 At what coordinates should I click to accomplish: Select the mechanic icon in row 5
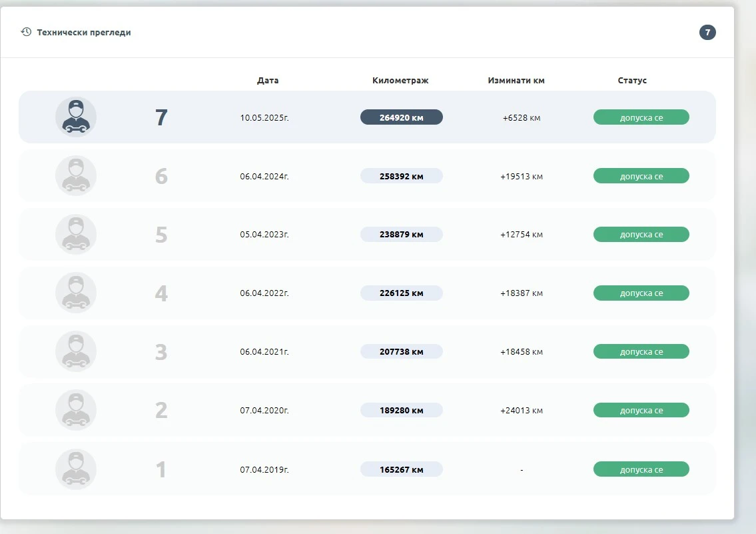76,235
